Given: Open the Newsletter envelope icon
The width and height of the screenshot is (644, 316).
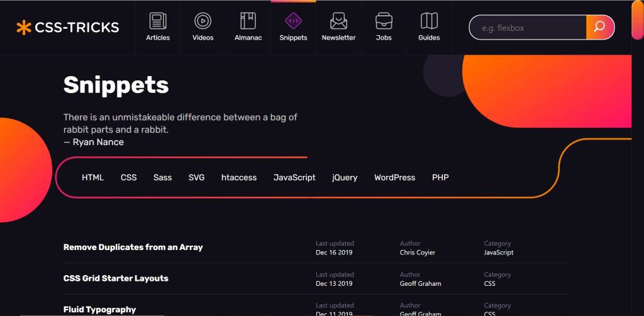Looking at the screenshot, I should (x=338, y=21).
